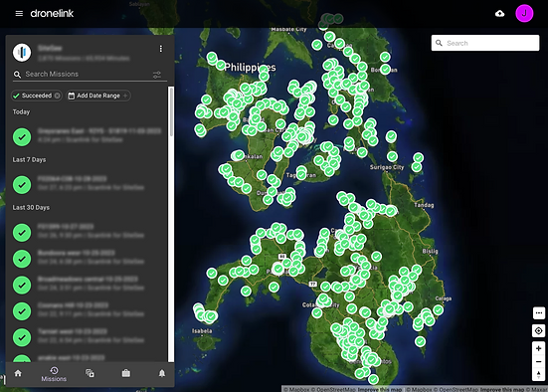Open the briefcase tab in bottom bar
548x392 pixels.
tap(126, 373)
